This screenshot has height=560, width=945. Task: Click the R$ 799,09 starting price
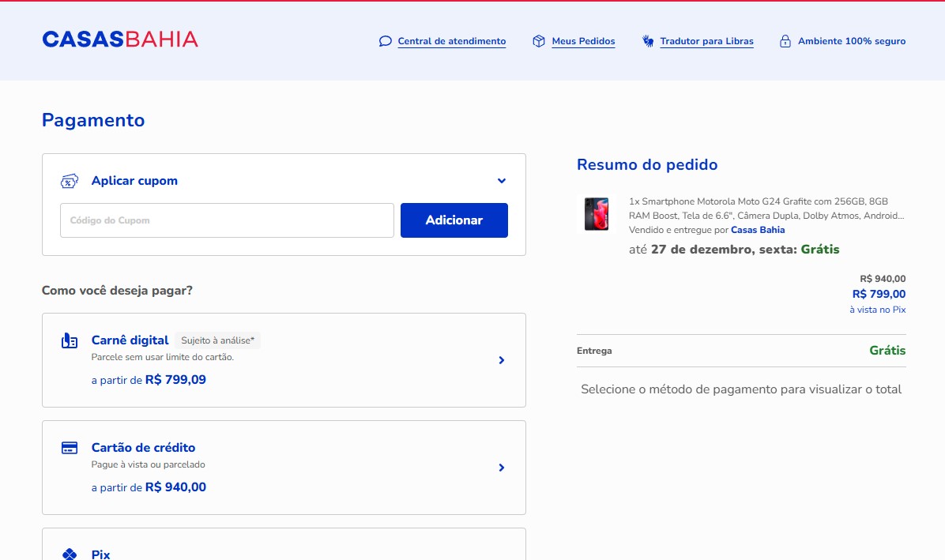coord(175,380)
